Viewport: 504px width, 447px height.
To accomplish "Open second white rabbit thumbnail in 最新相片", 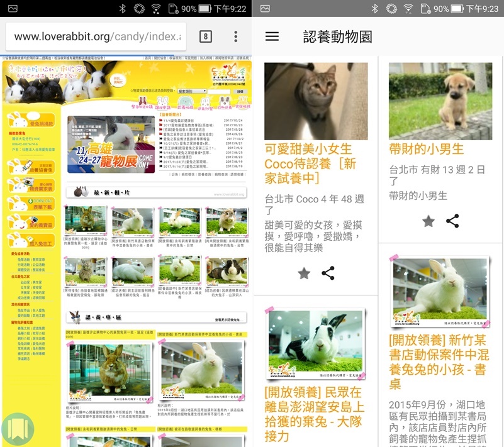I will (x=132, y=221).
